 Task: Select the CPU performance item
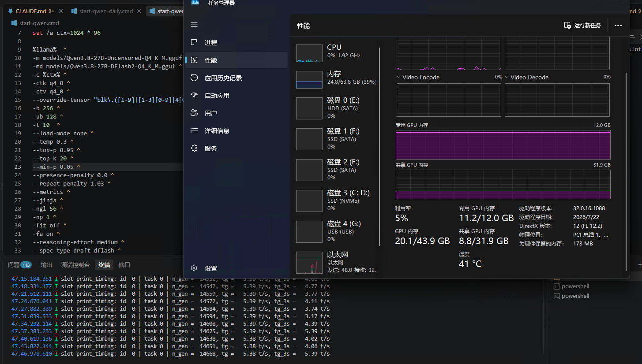(x=335, y=53)
